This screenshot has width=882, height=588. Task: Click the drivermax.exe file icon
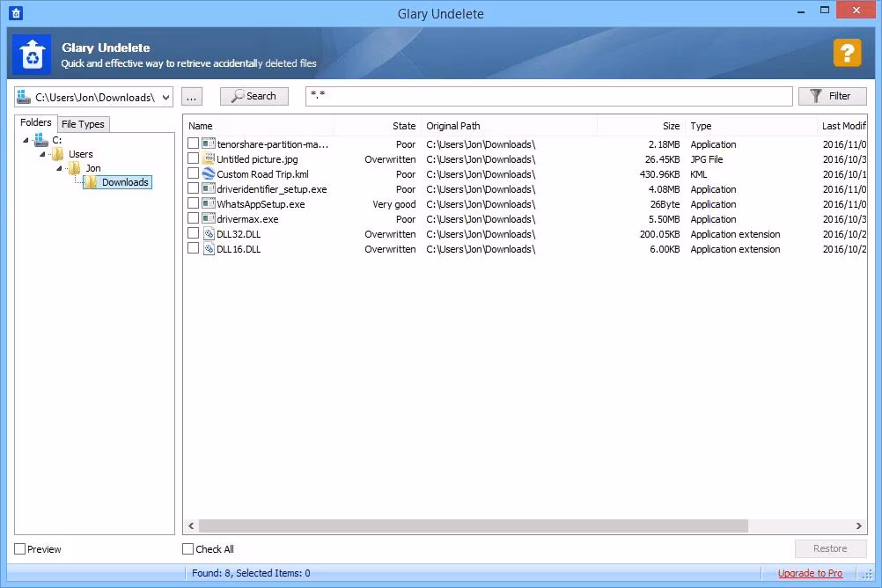tap(209, 218)
